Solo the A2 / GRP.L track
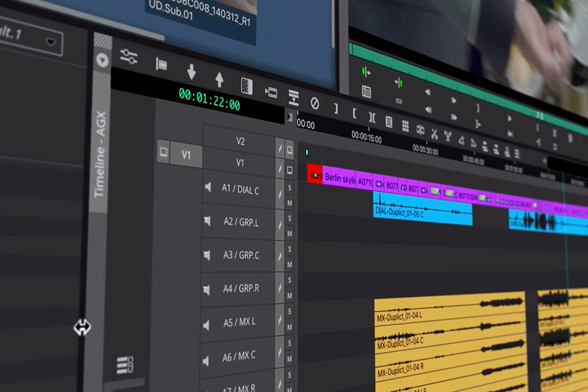 (290, 218)
